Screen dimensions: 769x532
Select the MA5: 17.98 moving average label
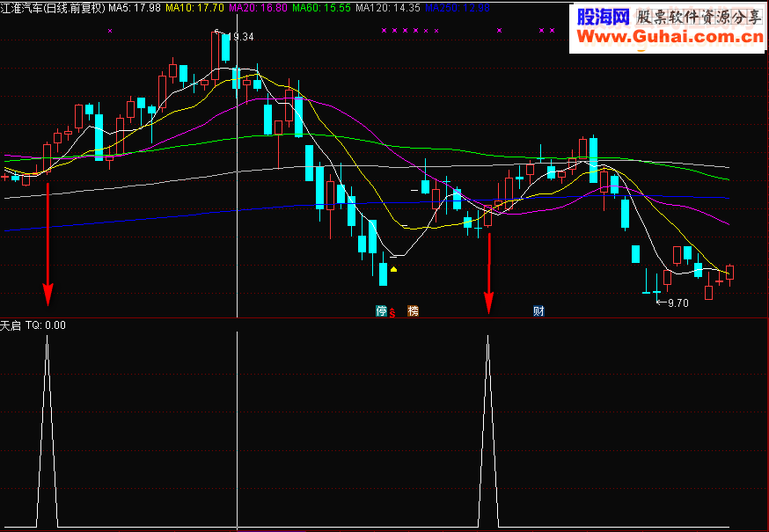pos(135,8)
